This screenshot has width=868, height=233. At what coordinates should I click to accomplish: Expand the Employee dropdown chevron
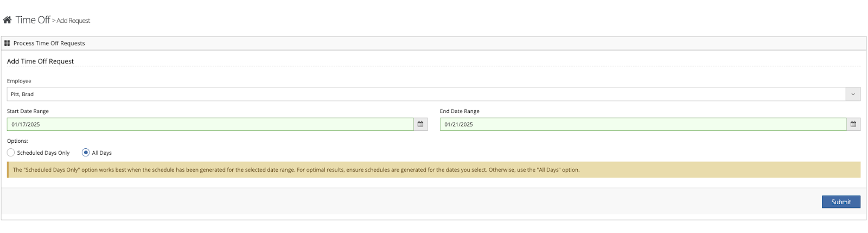coord(853,95)
